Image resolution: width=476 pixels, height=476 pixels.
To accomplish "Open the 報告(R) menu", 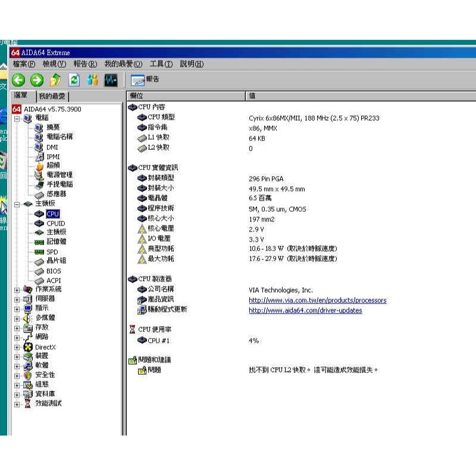I will click(85, 64).
